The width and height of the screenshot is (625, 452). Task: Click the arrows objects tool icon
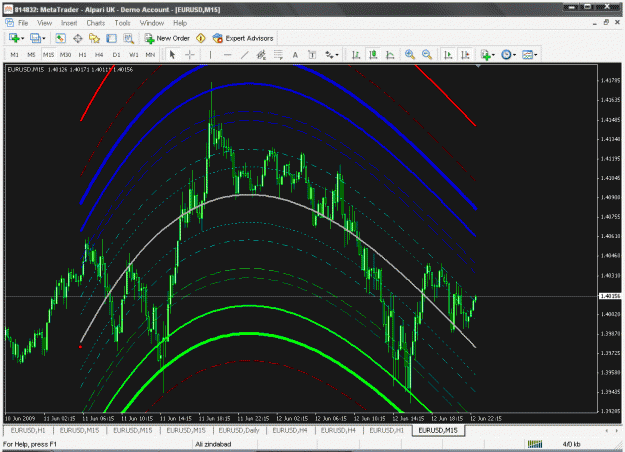tap(329, 55)
